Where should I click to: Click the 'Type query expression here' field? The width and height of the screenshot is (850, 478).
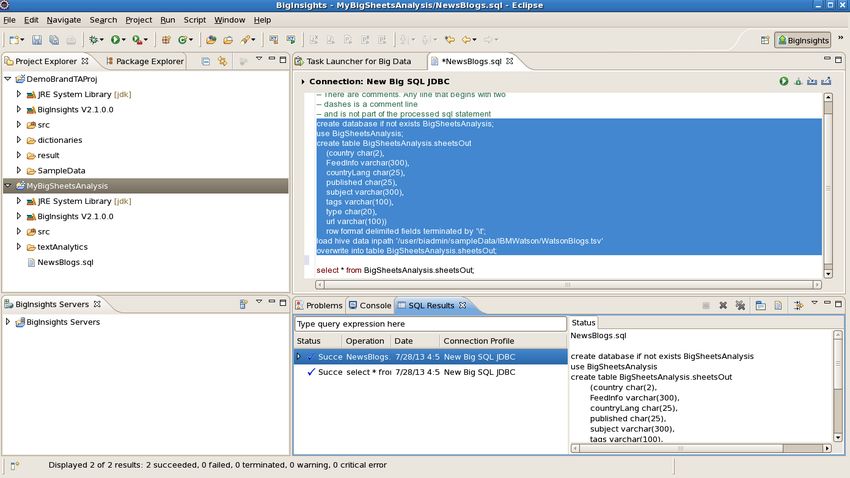coord(430,324)
